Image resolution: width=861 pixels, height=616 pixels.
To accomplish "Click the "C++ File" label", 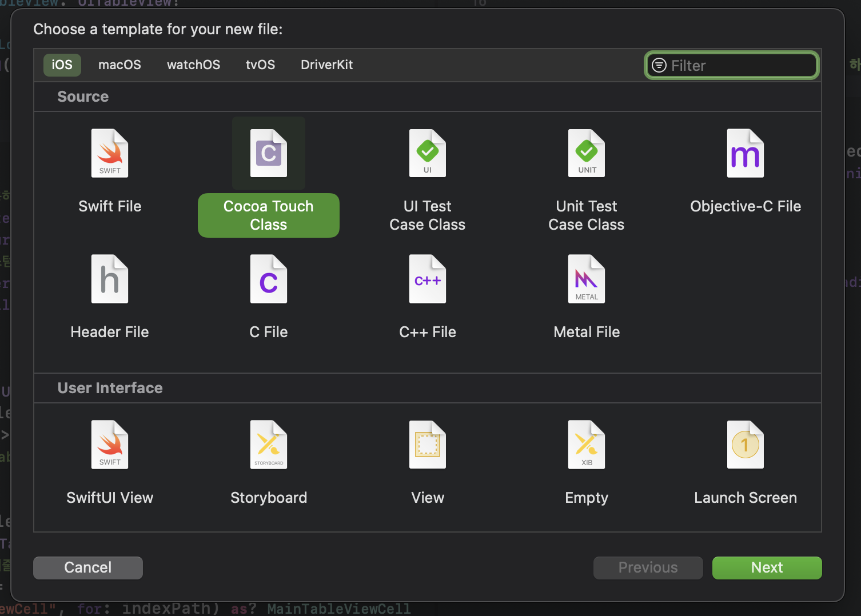I will [428, 332].
